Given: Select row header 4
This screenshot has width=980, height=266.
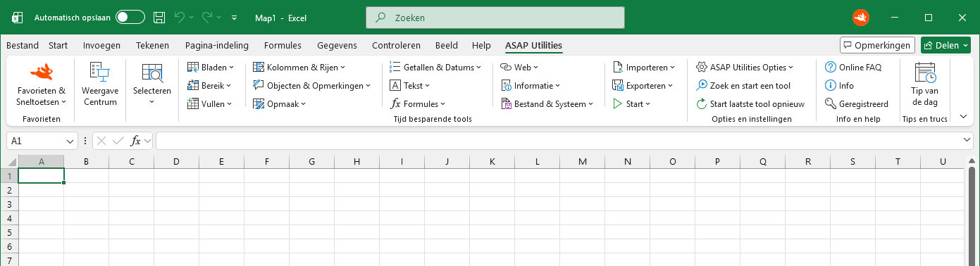Looking at the screenshot, I should (x=10, y=218).
